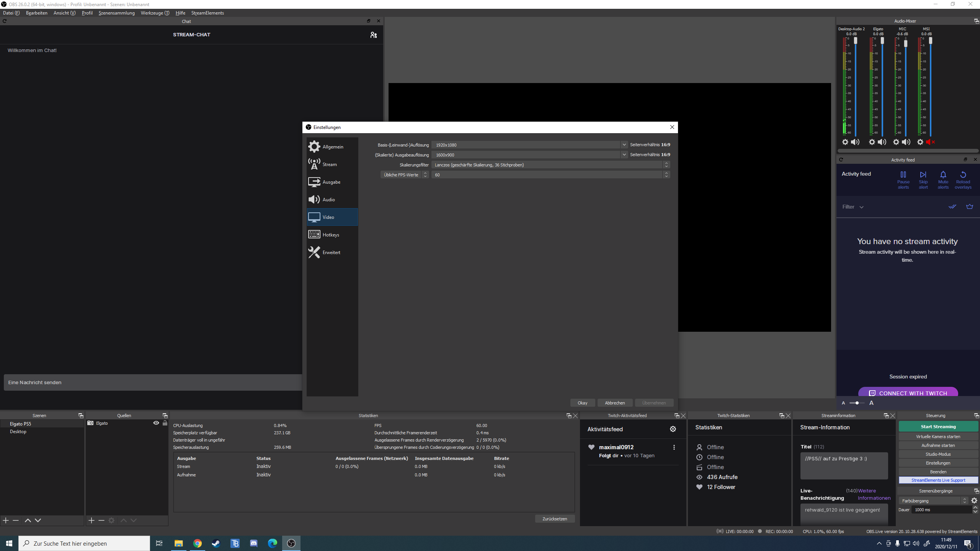The image size is (980, 551).
Task: Open the Erweitert settings section
Action: click(332, 253)
